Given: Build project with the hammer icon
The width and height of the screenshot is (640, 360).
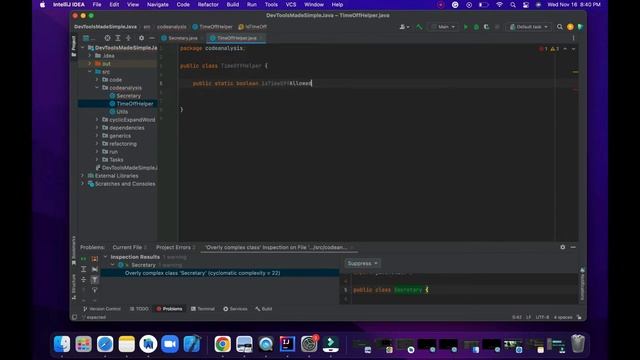Looking at the screenshot, I should click(419, 27).
